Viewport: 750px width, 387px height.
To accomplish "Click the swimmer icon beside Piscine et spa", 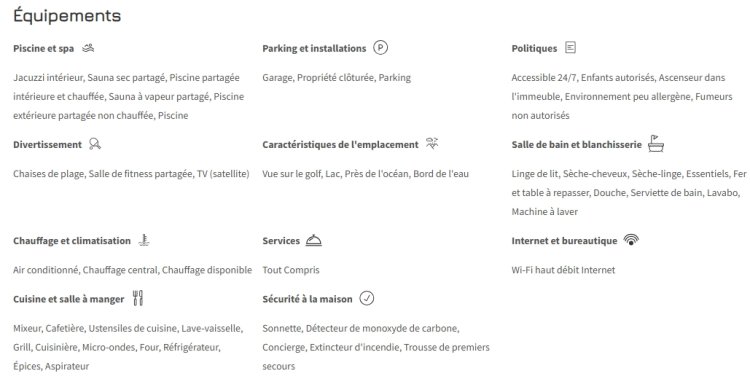I will 88,48.
